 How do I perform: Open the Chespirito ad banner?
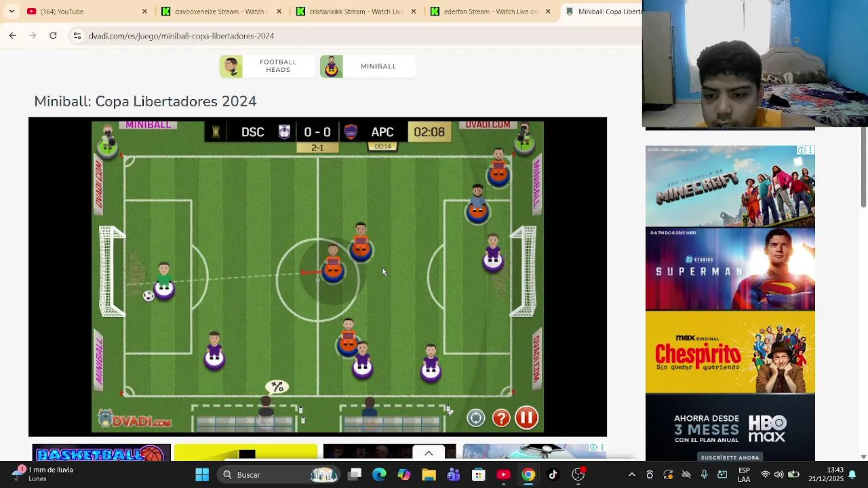pos(730,352)
